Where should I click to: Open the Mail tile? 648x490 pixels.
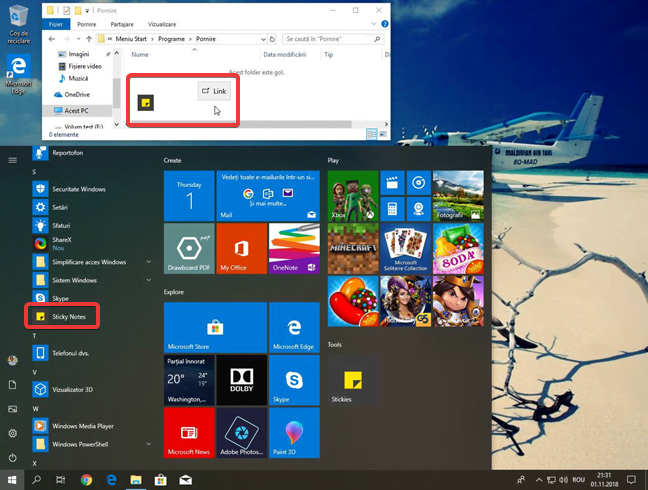(268, 196)
